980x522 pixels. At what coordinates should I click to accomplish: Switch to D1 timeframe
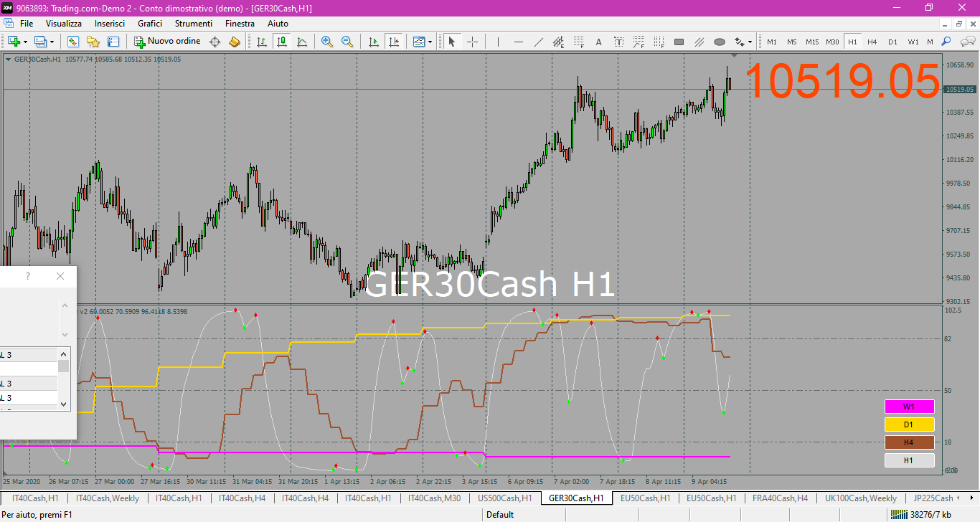click(892, 42)
